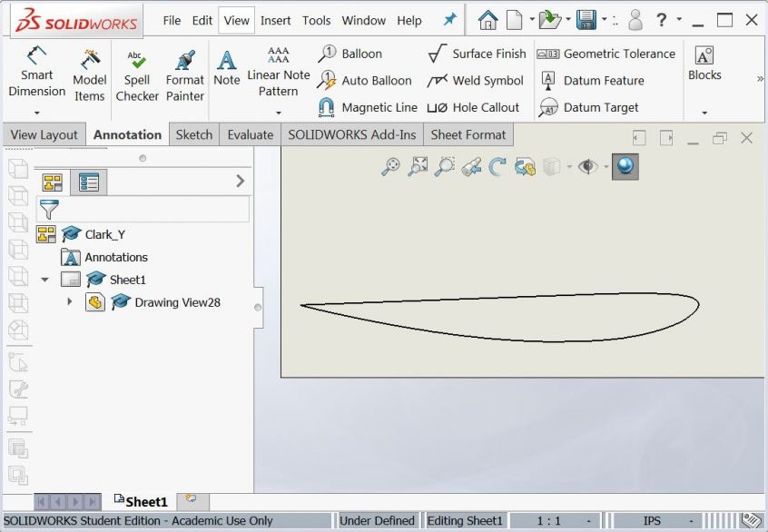This screenshot has height=532, width=768.
Task: Click the Sheet1 tab at bottom
Action: [142, 501]
